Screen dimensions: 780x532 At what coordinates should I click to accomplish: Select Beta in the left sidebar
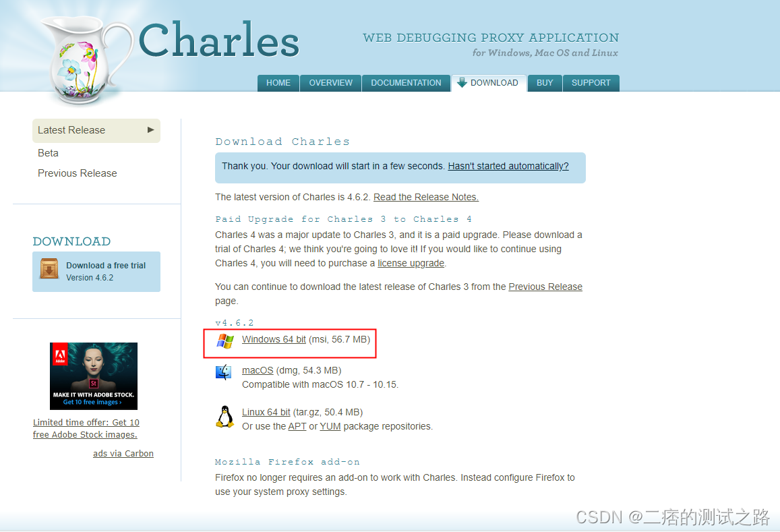pyautogui.click(x=48, y=153)
